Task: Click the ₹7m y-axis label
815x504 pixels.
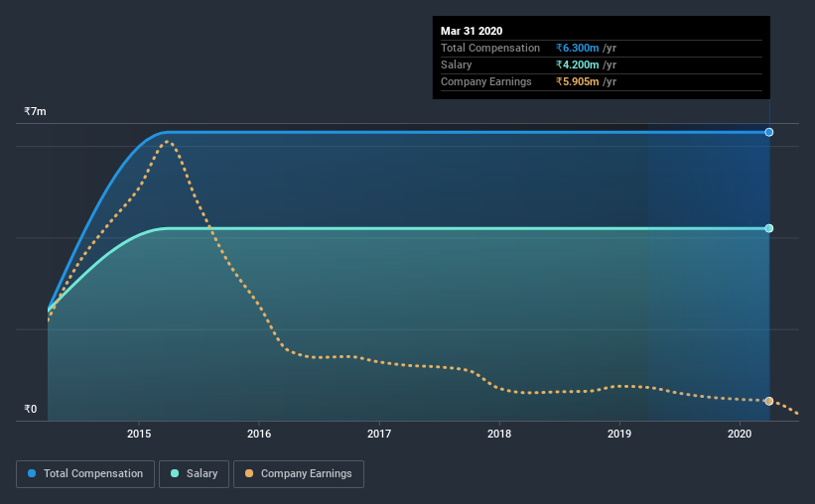Action: coord(35,112)
